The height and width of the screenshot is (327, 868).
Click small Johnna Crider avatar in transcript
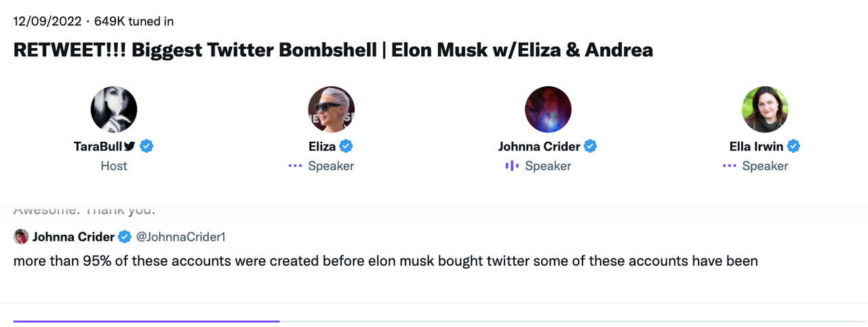21,237
